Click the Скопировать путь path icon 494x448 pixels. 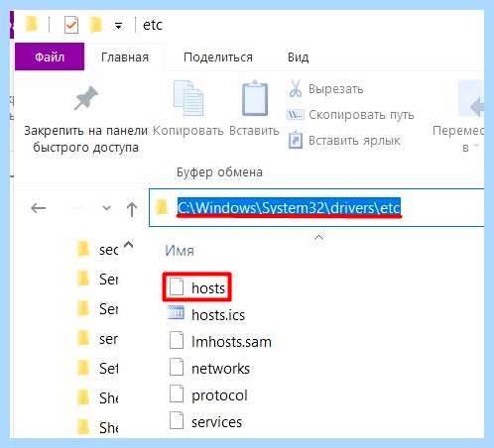295,115
